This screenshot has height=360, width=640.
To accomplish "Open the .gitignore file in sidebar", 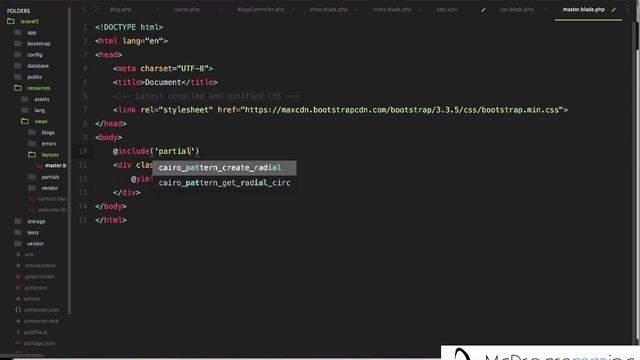I will pyautogui.click(x=36, y=288).
